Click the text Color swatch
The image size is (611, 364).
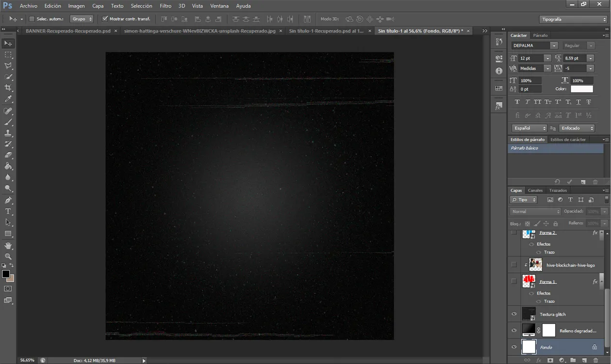tap(582, 89)
